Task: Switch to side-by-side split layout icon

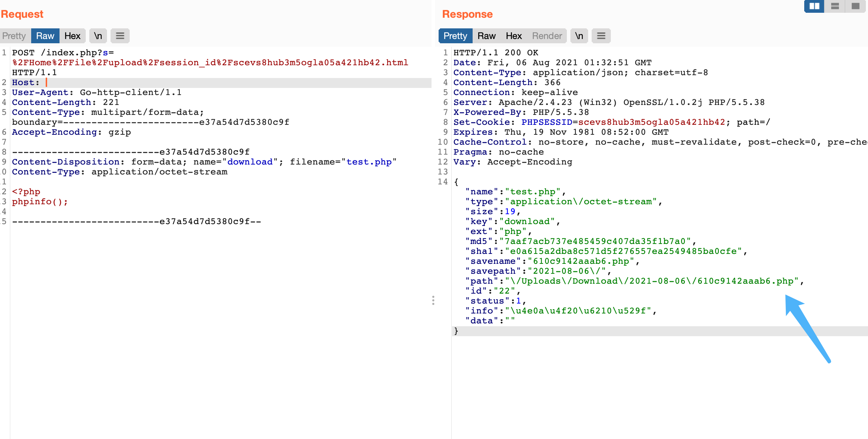Action: click(814, 6)
